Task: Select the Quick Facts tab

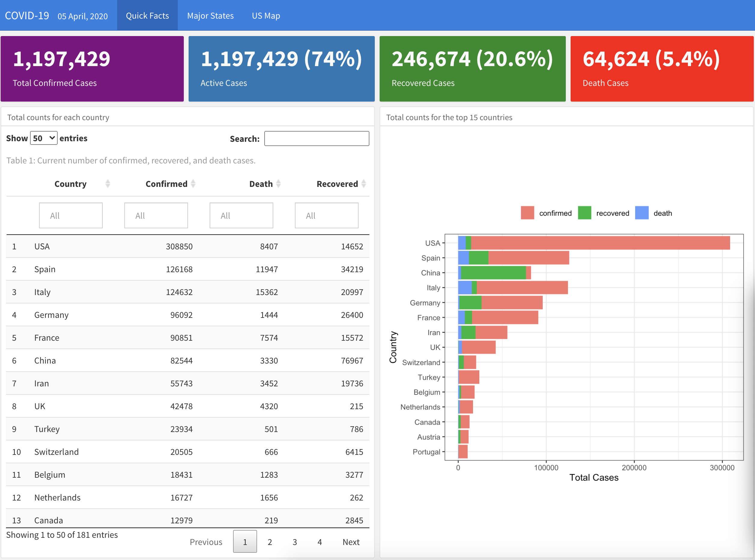Action: tap(147, 16)
